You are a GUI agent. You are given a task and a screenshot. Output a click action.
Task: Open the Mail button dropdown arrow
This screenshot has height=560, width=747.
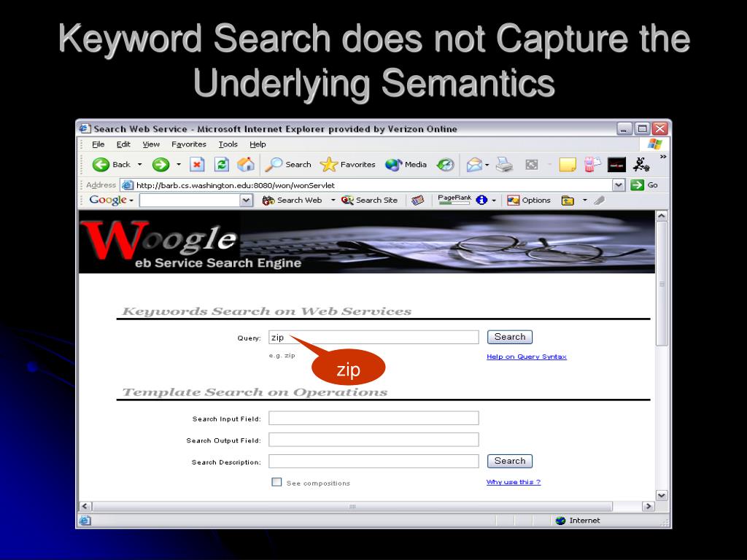487,166
